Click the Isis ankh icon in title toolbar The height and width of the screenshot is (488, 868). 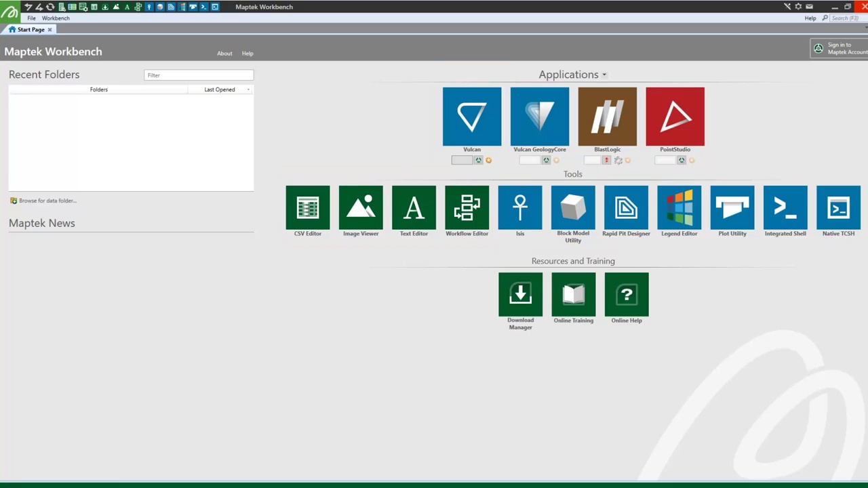[x=149, y=7]
